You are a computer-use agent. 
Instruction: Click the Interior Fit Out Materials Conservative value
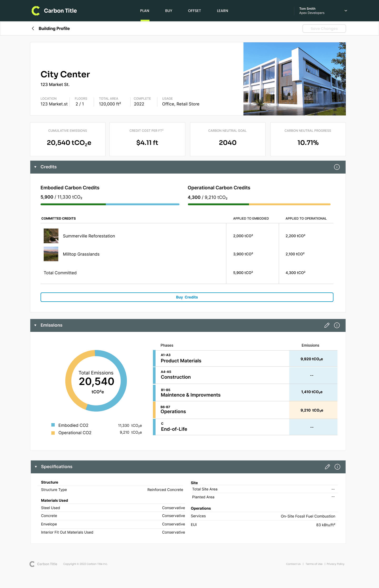click(173, 532)
